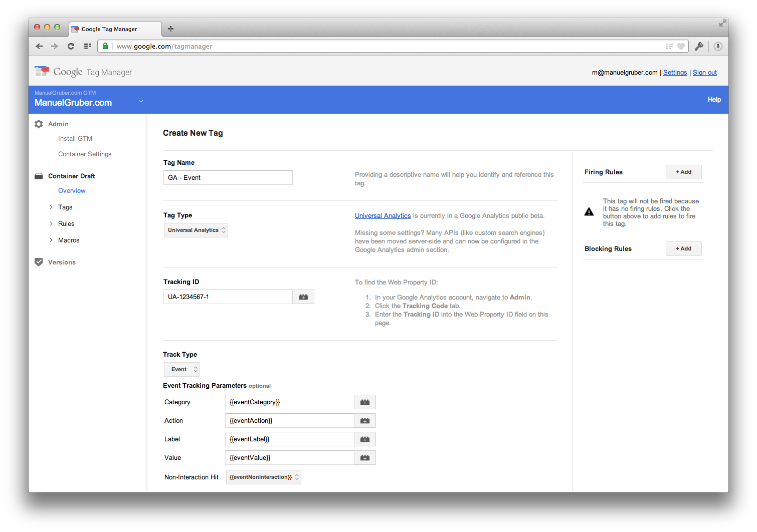Click the Container Draft tray icon

pyautogui.click(x=39, y=176)
